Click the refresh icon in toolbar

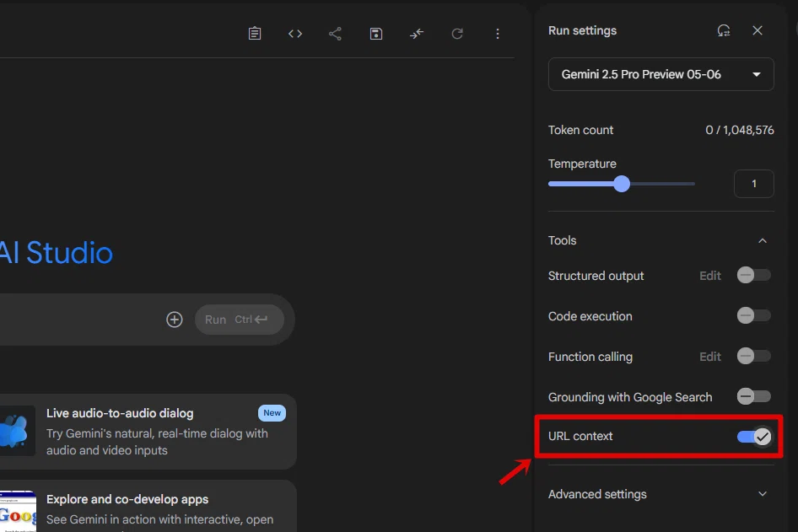[457, 34]
